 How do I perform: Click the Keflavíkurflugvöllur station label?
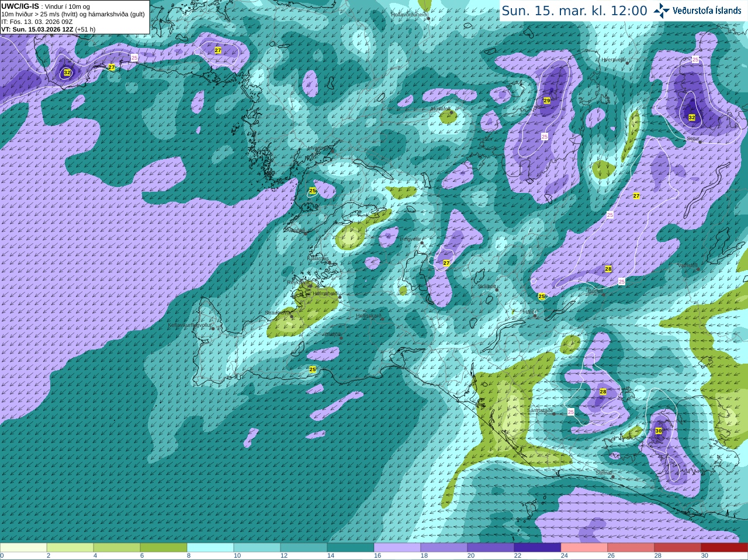(190, 324)
